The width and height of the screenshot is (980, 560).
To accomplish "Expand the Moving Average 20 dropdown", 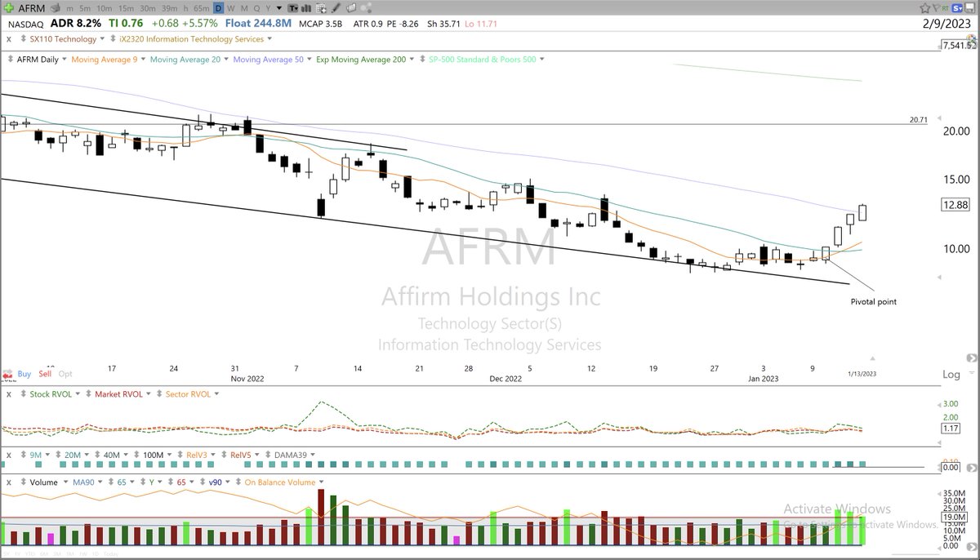I will pos(225,60).
